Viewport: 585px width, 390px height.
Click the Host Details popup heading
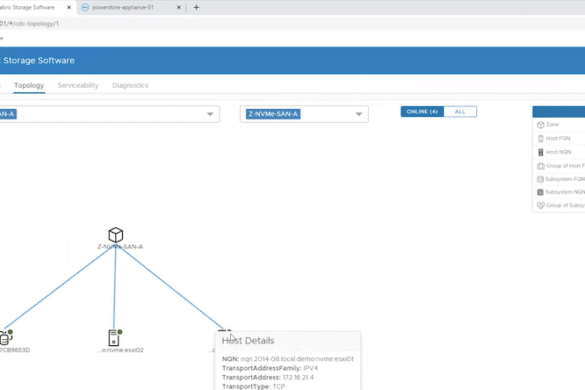(248, 341)
